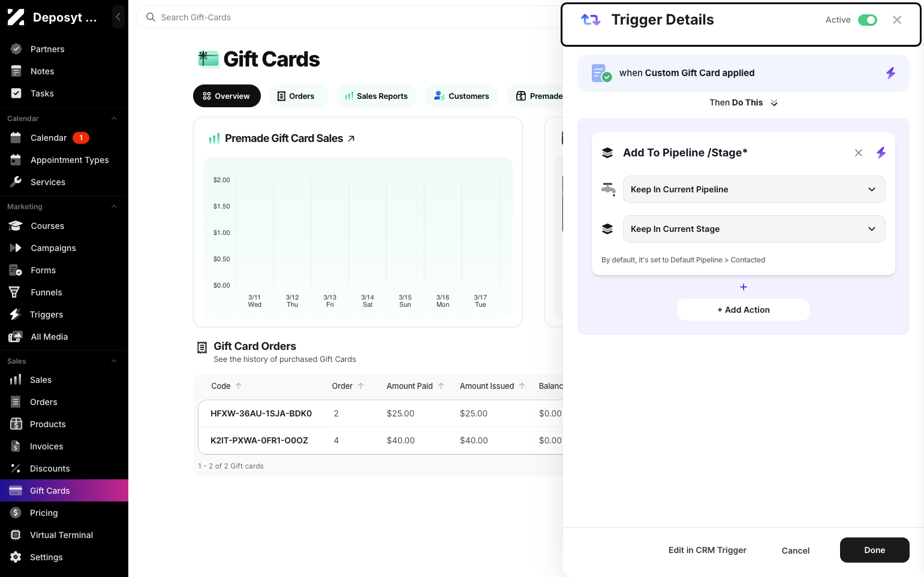The height and width of the screenshot is (577, 924).
Task: Close the Trigger Details panel
Action: tap(897, 20)
